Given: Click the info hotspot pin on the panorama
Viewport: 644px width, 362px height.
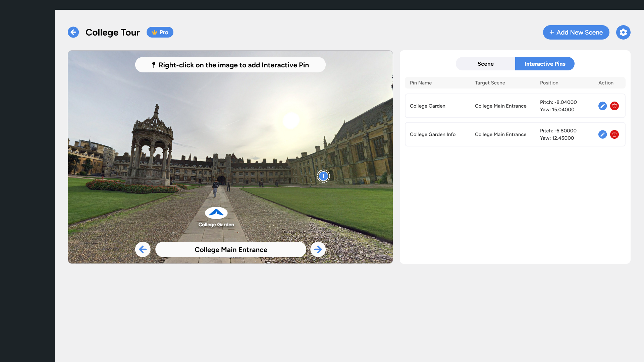Looking at the screenshot, I should click(323, 176).
